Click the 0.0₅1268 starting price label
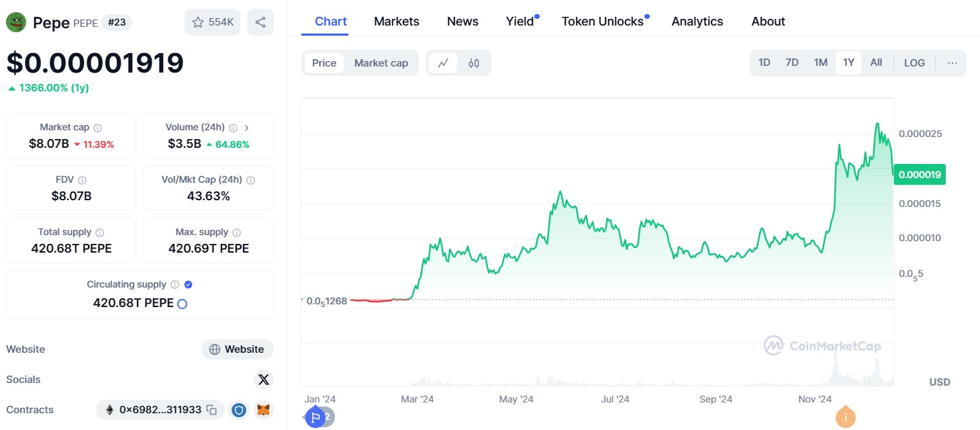The width and height of the screenshot is (980, 430). click(327, 301)
